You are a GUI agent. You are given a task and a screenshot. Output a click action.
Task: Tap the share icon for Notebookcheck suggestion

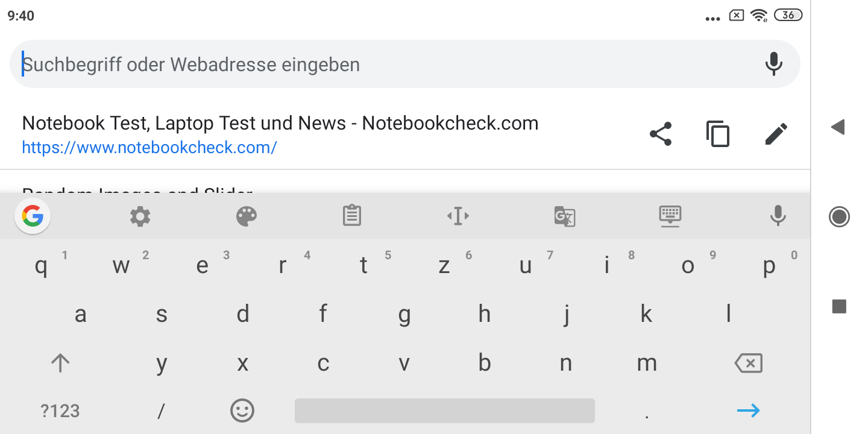(x=661, y=134)
